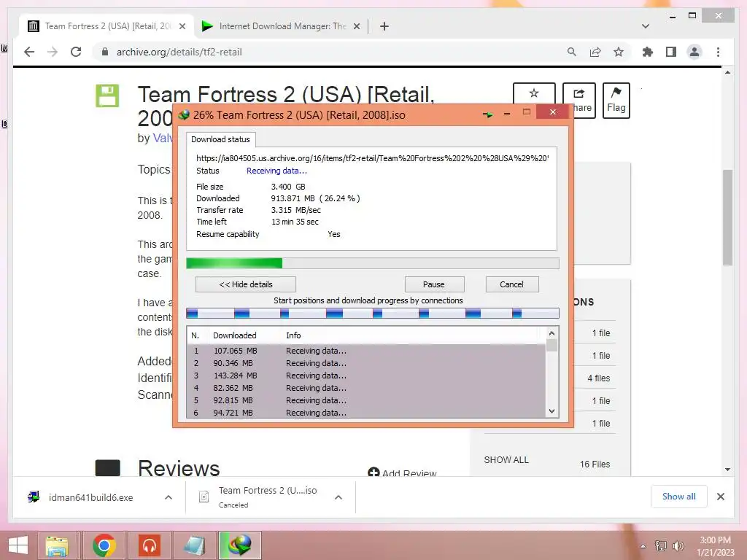The height and width of the screenshot is (560, 747).
Task: Bookmark this page with the star icon
Action: point(619,52)
